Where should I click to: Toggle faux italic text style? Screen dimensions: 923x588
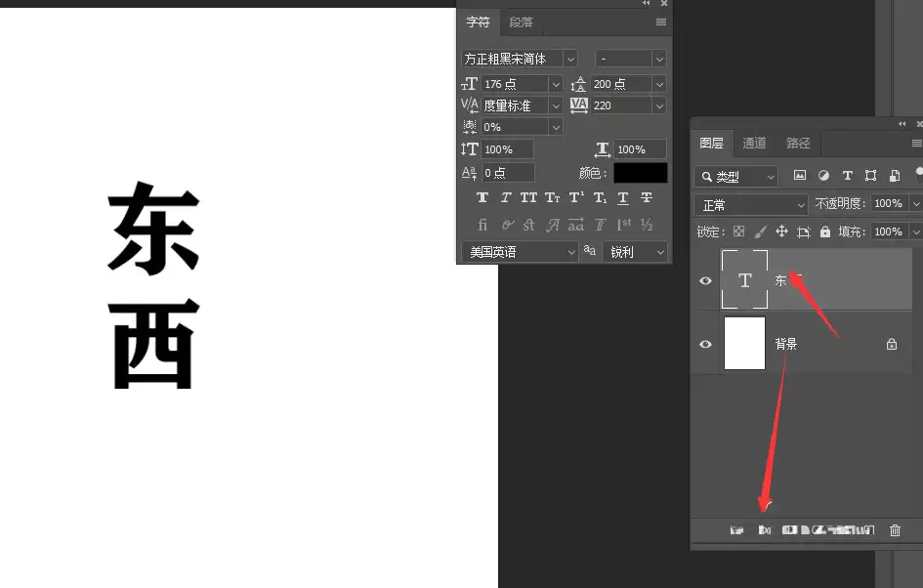(506, 197)
